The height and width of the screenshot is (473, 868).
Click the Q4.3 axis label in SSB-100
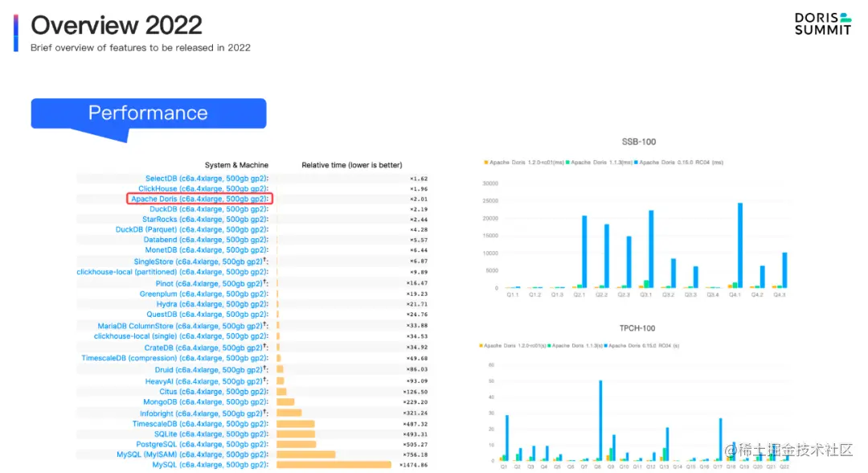click(780, 294)
